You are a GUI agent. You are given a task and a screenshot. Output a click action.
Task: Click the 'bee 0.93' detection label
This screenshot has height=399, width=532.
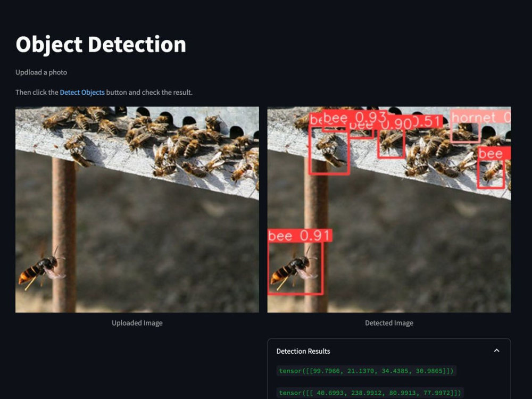pos(354,118)
